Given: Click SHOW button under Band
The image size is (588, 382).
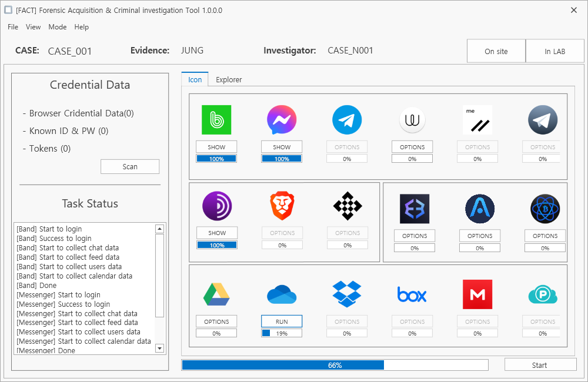Looking at the screenshot, I should pyautogui.click(x=216, y=147).
